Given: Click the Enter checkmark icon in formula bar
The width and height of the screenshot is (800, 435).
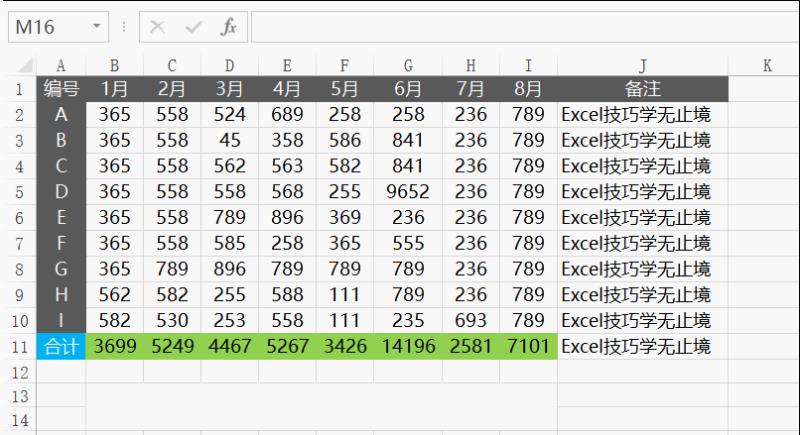Looking at the screenshot, I should [x=193, y=28].
